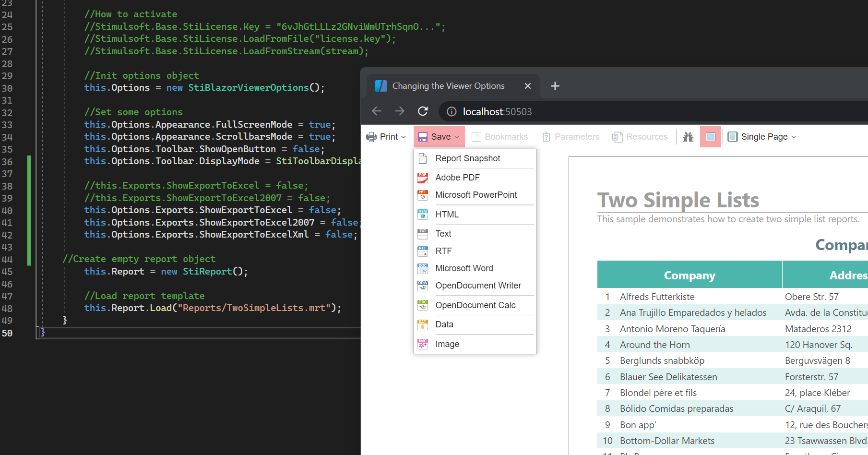Image resolution: width=868 pixels, height=455 pixels.
Task: Click the site information icon in address bar
Action: tap(452, 112)
